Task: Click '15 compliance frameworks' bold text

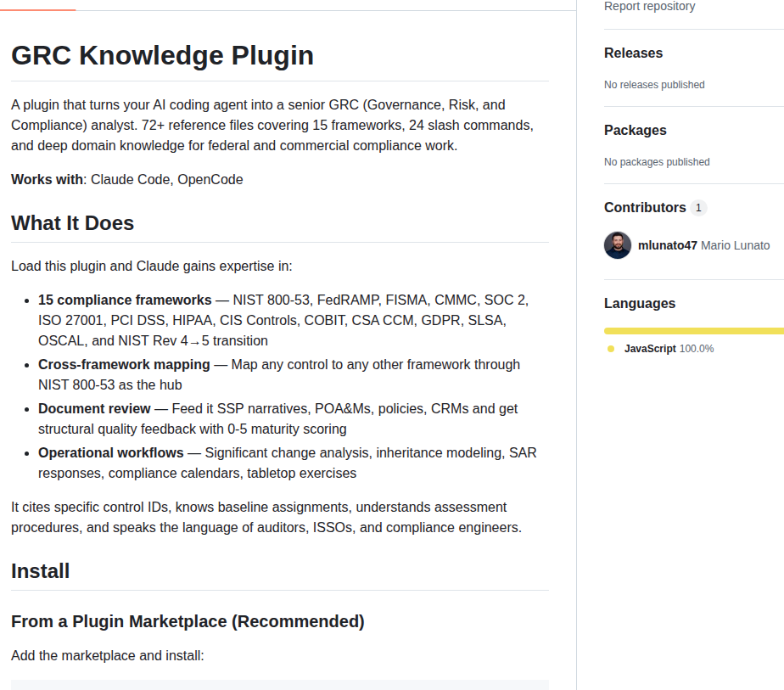Action: point(125,300)
